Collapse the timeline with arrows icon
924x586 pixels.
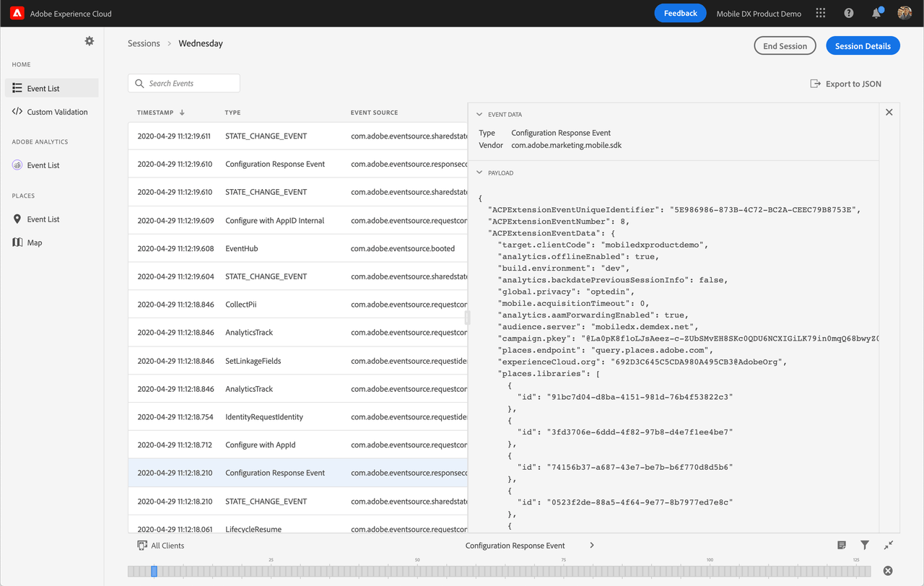pyautogui.click(x=889, y=546)
